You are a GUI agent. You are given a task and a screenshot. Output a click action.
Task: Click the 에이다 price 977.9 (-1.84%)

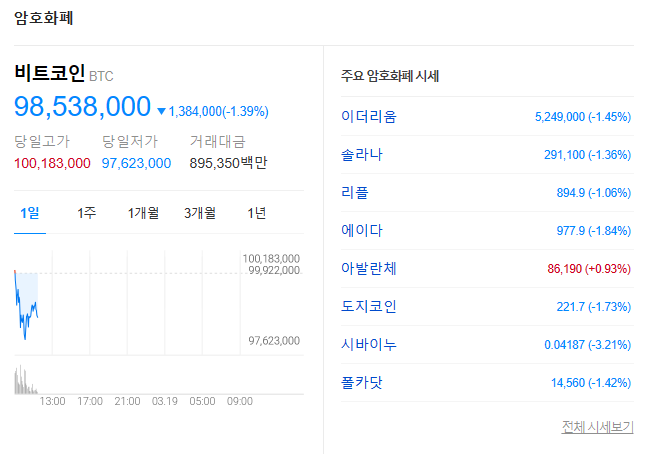click(594, 231)
